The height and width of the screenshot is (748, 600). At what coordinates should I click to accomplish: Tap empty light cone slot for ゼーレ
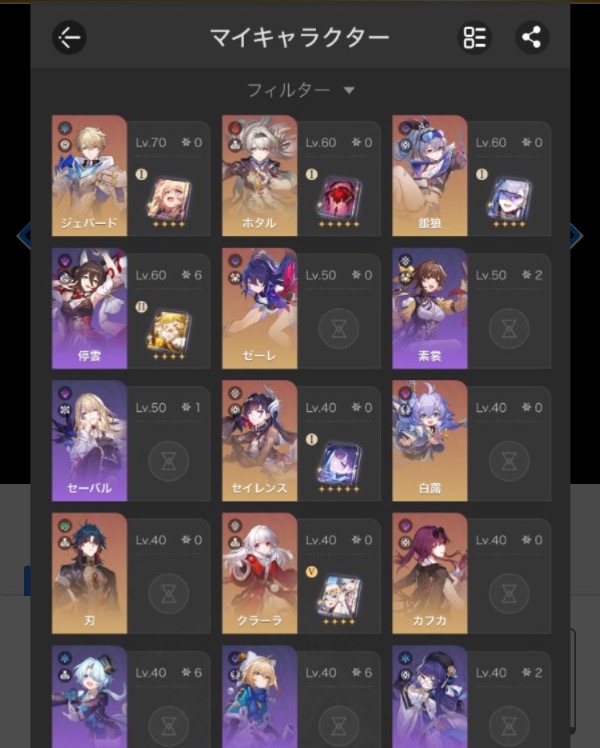tap(339, 329)
